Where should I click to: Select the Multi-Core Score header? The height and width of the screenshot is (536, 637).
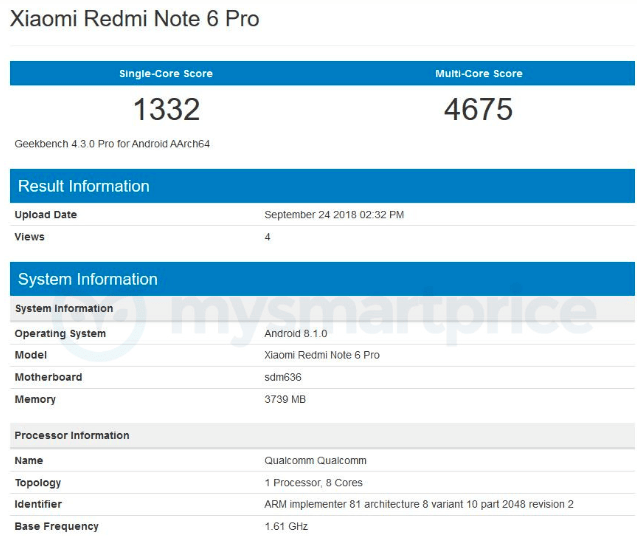pos(478,74)
